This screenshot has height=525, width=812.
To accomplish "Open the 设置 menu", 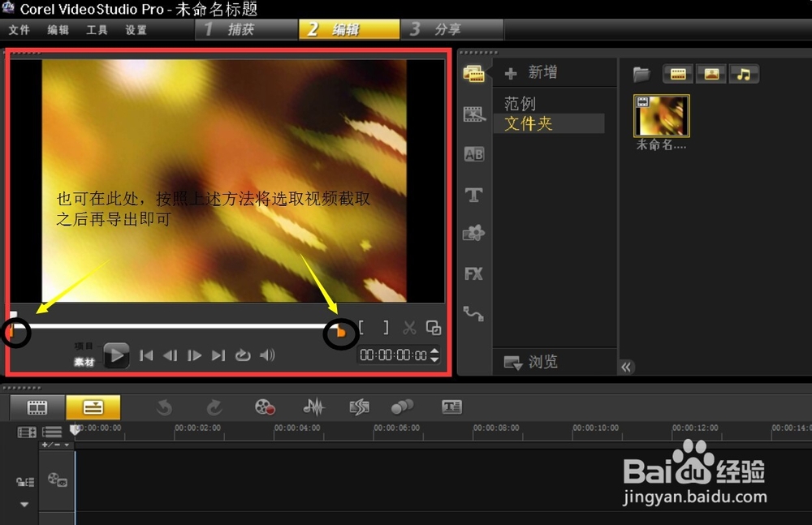I will point(136,30).
